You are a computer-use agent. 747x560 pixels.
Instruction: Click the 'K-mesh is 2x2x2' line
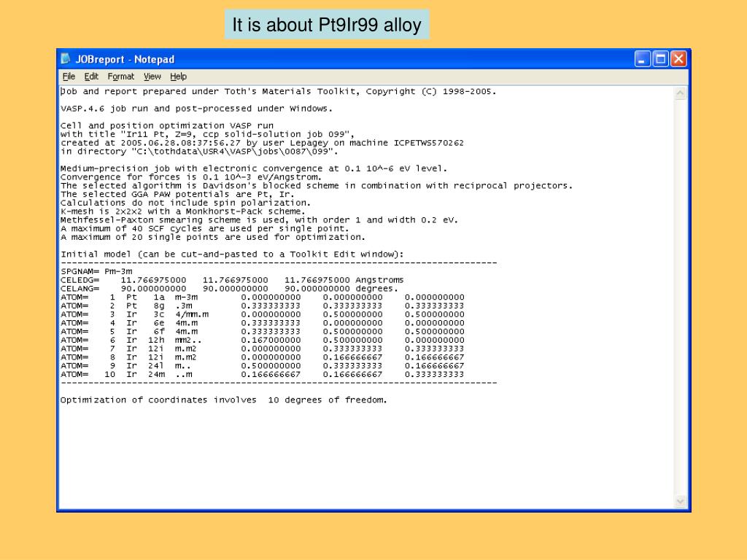(183, 211)
